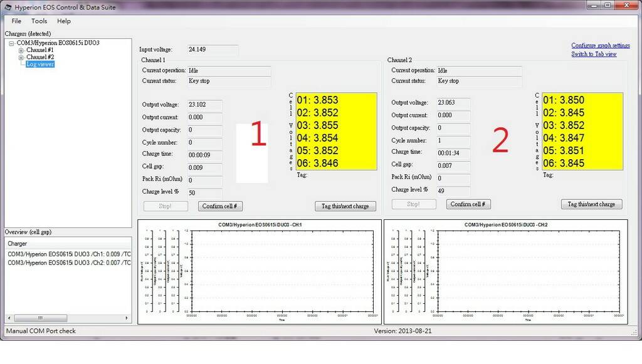Open the Help menu

[x=63, y=21]
